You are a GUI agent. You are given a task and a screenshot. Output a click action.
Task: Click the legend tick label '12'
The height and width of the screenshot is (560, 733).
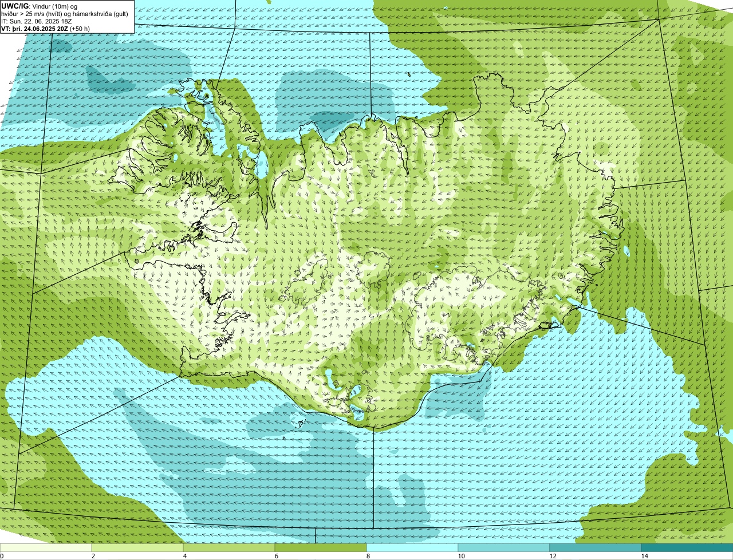pyautogui.click(x=553, y=556)
